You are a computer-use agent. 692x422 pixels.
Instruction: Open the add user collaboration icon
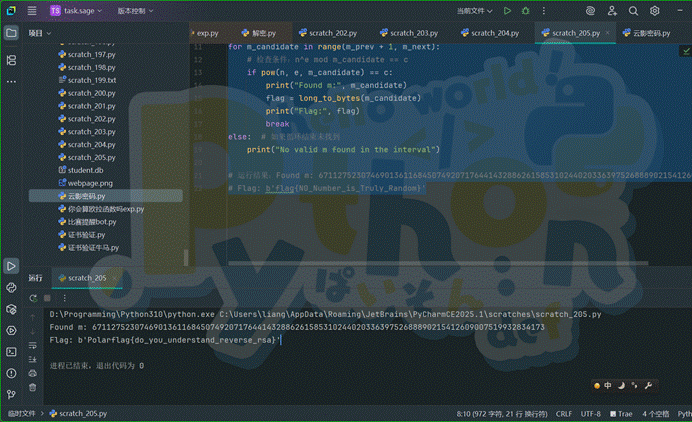pos(612,11)
